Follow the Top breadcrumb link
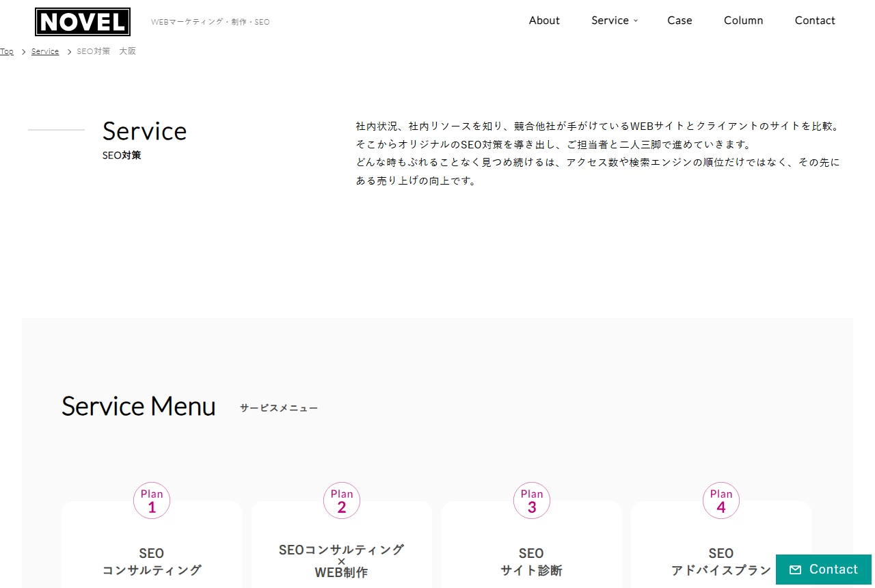The height and width of the screenshot is (588, 875). (7, 51)
